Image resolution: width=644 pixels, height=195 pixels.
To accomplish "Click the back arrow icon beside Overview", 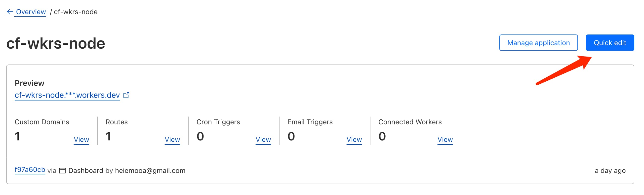I will (10, 12).
